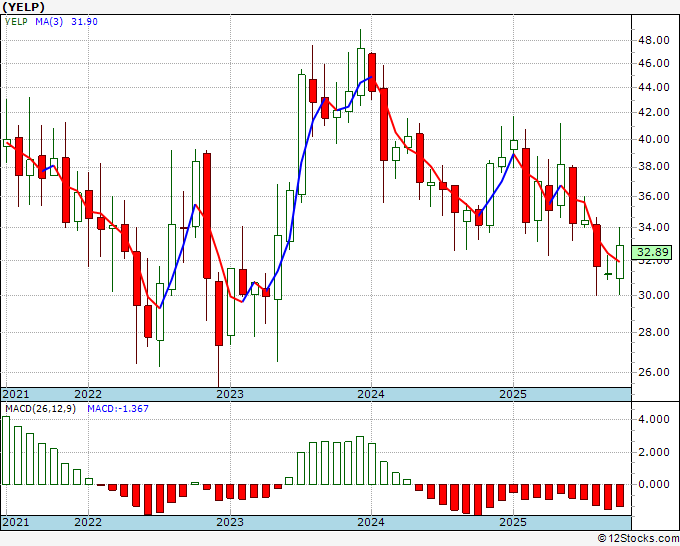Screen dimensions: 680x546
Task: Click 2025 on the price chart timeline
Action: point(513,394)
